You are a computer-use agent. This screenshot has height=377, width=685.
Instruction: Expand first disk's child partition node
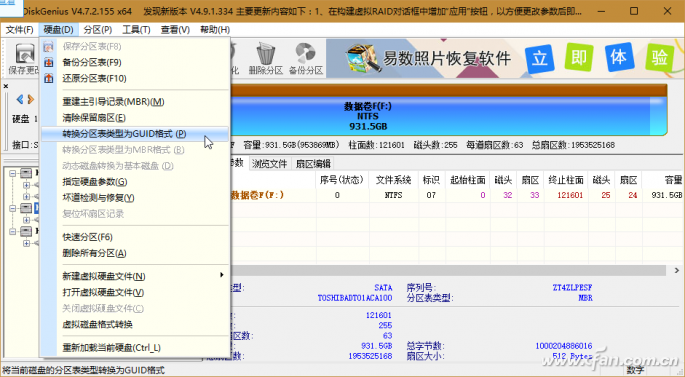click(x=26, y=185)
